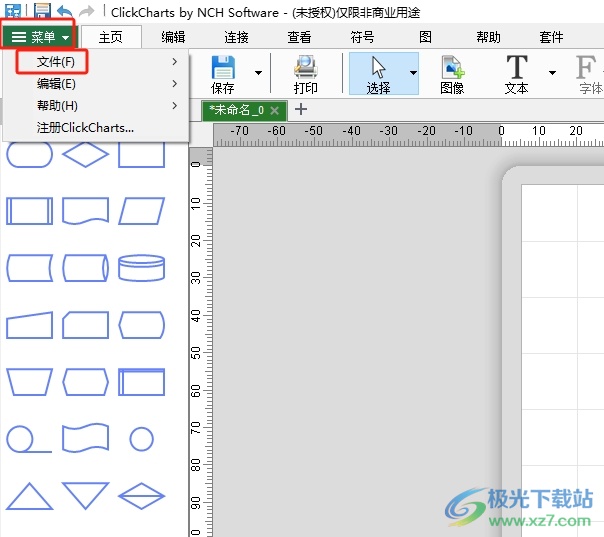Viewport: 604px width, 537px height.
Task: Pick the predefined process double-bar rectangle shape
Action: [x=30, y=211]
